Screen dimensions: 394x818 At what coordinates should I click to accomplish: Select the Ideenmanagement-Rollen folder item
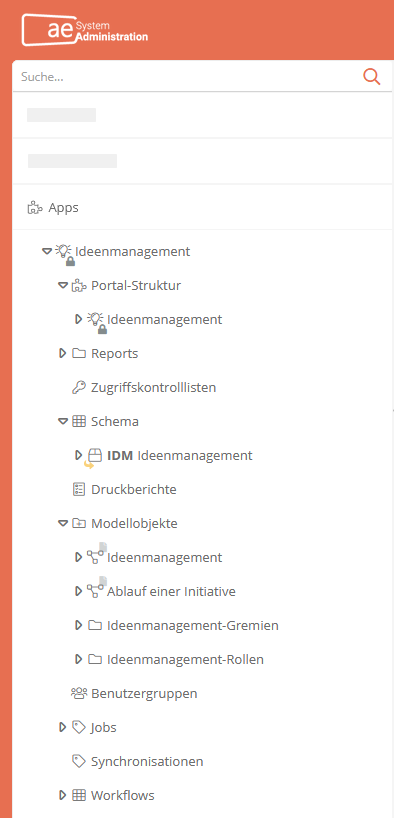pos(185,659)
